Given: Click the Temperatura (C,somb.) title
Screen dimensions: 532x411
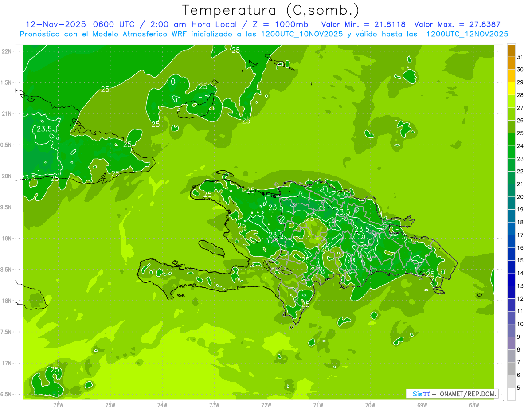Looking at the screenshot, I should [x=270, y=10].
